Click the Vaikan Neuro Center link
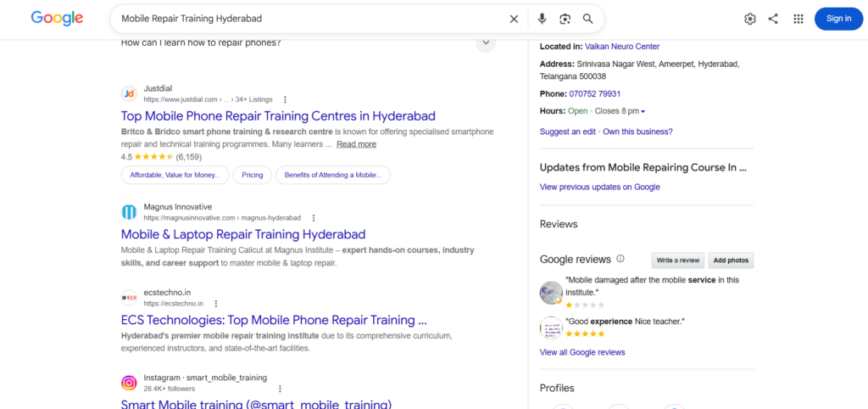Viewport: 868px width, 409px height. coord(622,47)
